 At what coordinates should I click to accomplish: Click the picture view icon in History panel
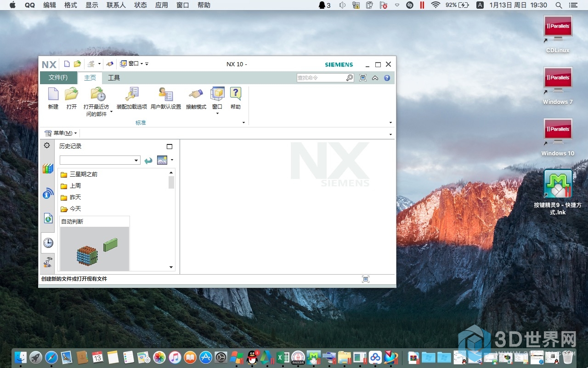pyautogui.click(x=162, y=160)
